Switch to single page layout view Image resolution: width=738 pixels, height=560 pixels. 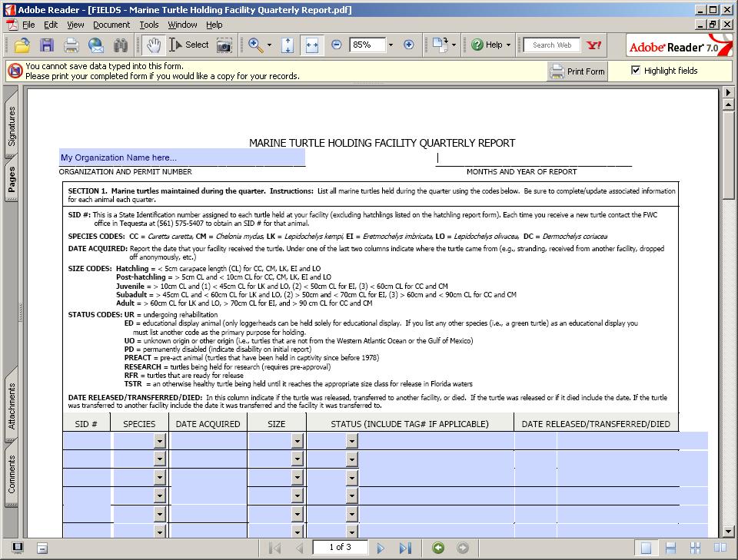pos(647,548)
